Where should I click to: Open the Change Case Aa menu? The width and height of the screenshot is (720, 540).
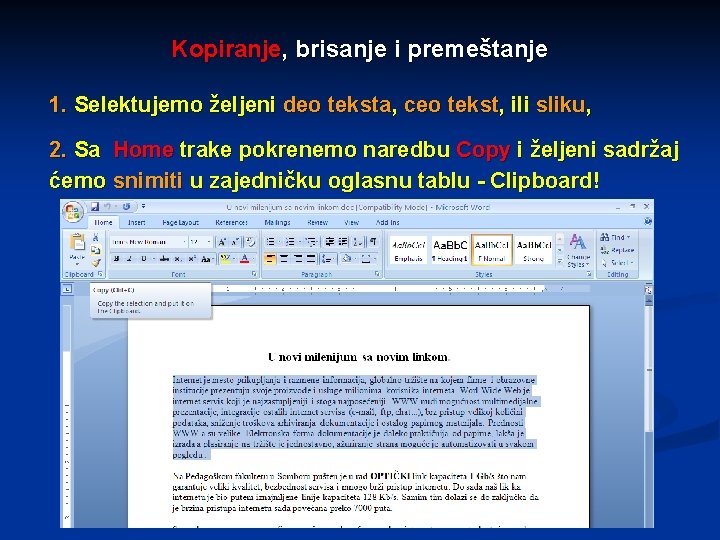pos(207,259)
